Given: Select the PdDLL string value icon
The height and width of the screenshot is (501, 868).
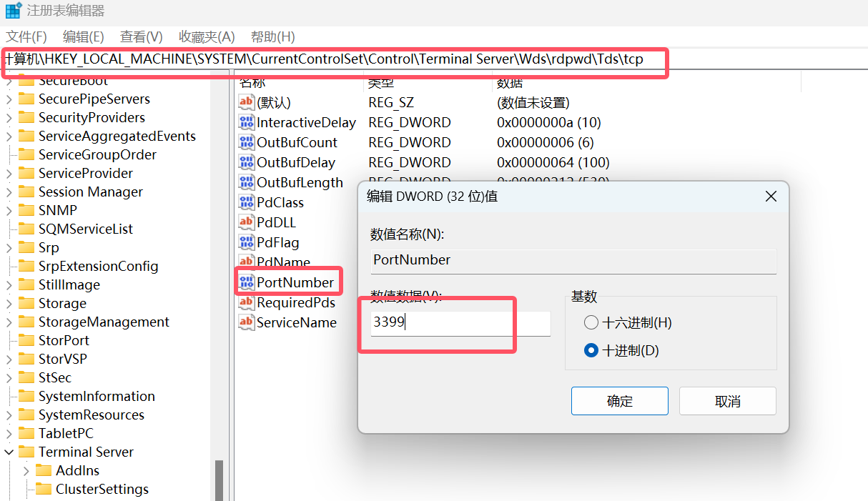Looking at the screenshot, I should click(x=246, y=222).
